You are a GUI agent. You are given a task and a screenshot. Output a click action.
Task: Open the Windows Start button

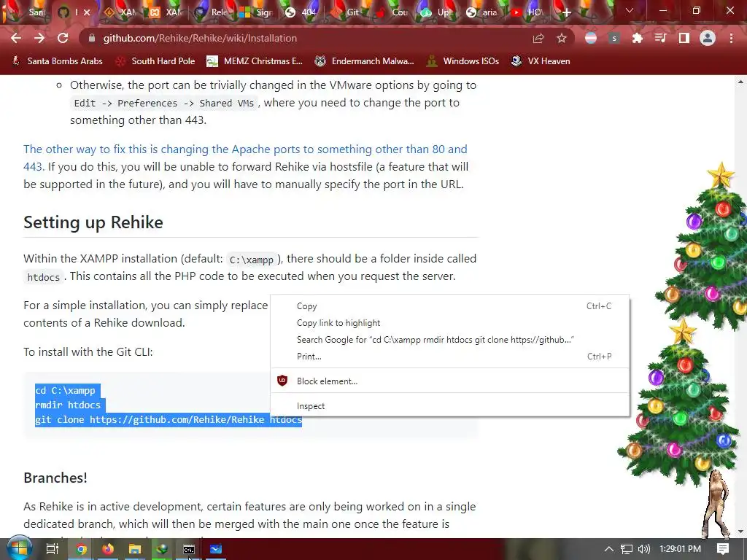[x=19, y=549]
